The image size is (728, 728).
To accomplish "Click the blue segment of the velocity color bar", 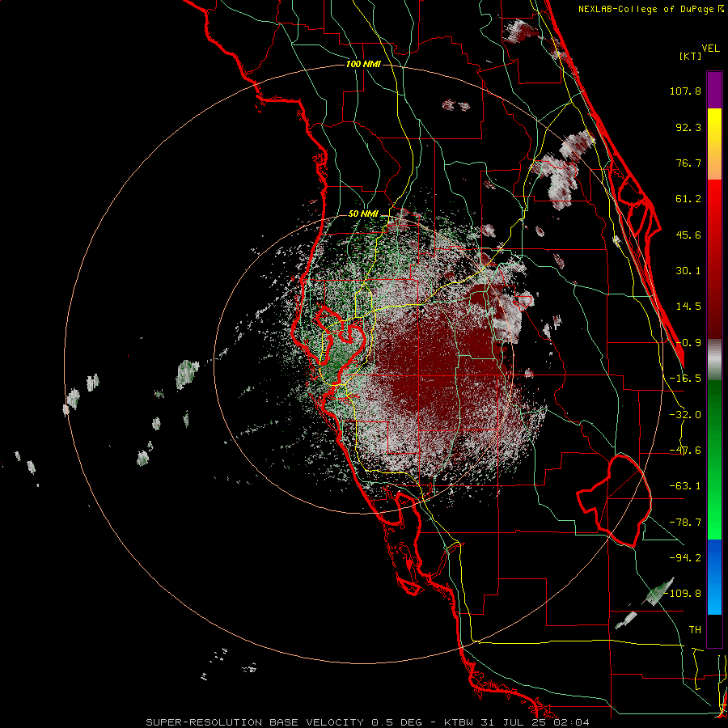I will pyautogui.click(x=714, y=577).
